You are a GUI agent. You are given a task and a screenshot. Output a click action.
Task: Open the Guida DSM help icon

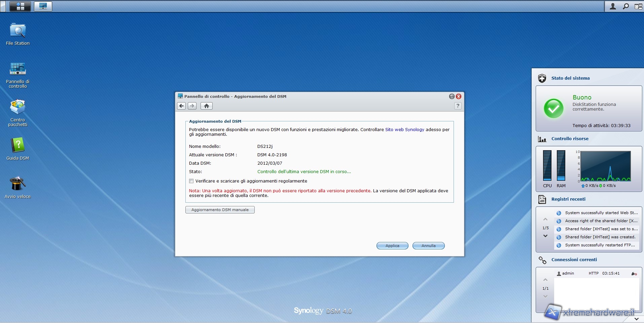pyautogui.click(x=17, y=146)
